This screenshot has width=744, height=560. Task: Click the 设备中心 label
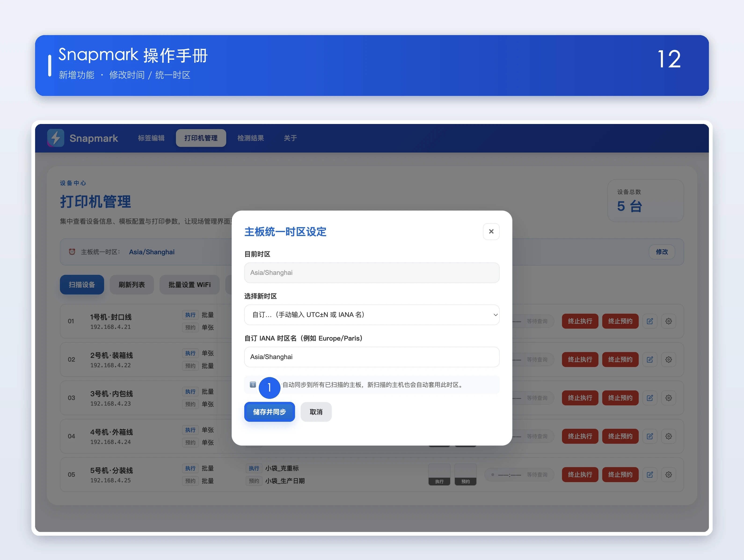click(x=73, y=183)
